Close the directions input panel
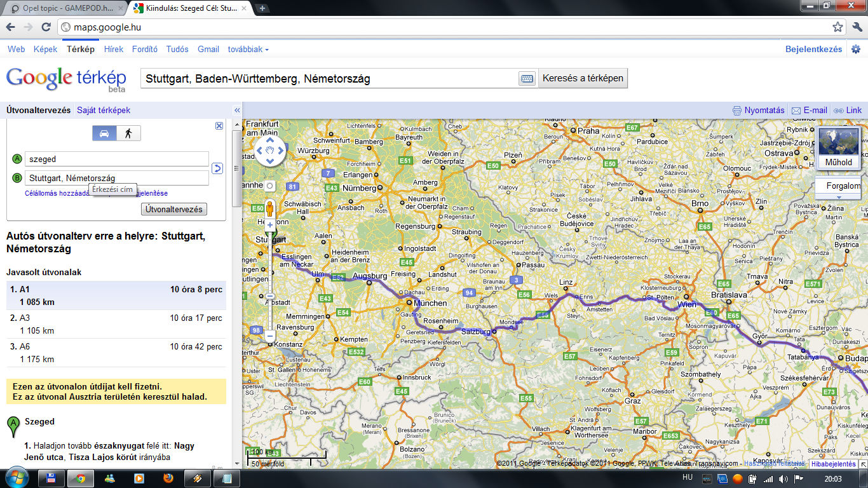 219,126
